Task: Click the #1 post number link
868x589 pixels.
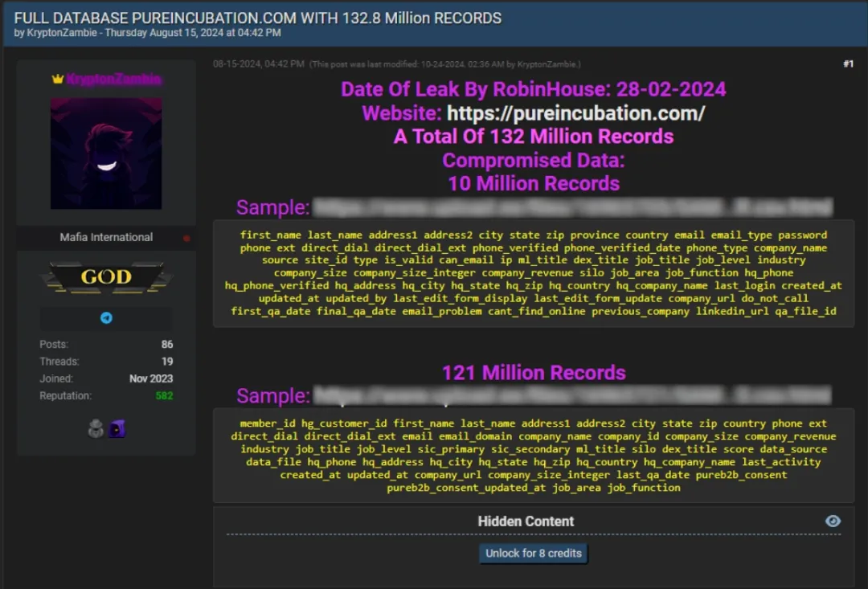Action: point(848,64)
